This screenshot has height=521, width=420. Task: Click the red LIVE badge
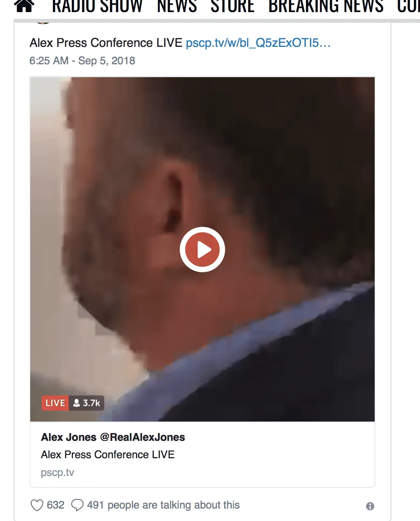click(55, 403)
